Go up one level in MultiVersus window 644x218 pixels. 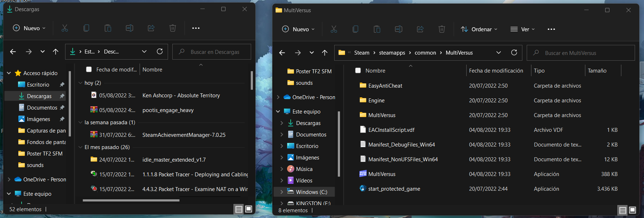point(325,53)
